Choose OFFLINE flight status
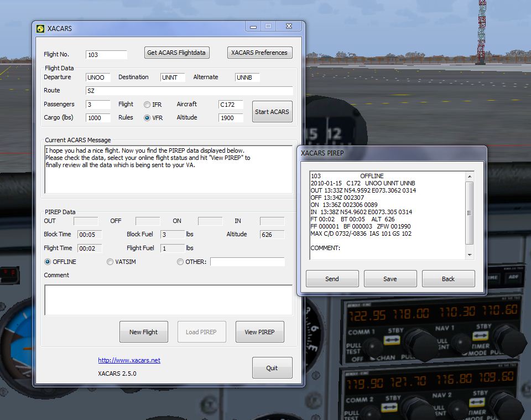531x420 pixels. click(x=48, y=262)
